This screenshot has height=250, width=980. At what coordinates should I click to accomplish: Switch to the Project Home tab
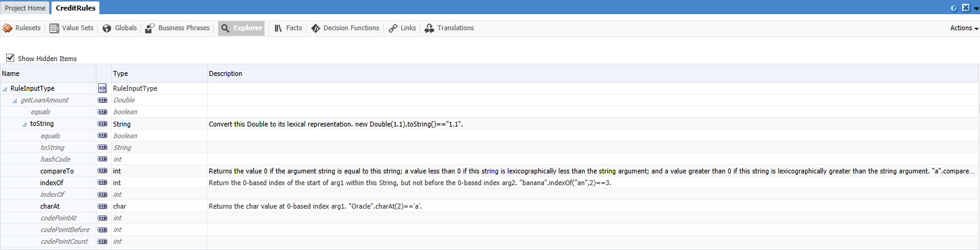25,8
